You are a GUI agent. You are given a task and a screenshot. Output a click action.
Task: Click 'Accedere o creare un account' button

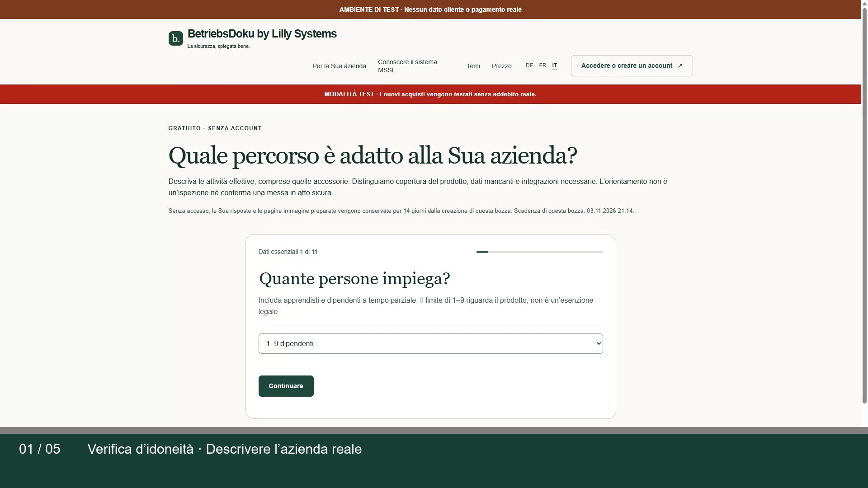click(632, 66)
